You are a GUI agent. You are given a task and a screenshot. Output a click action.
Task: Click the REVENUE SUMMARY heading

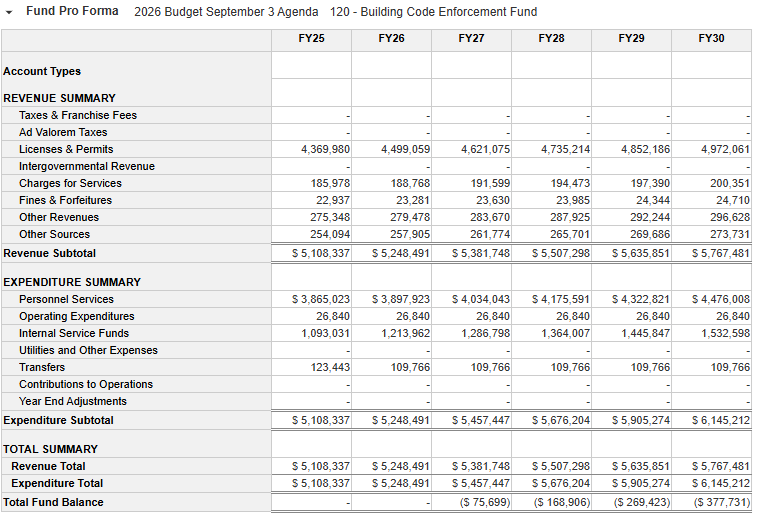(x=59, y=98)
